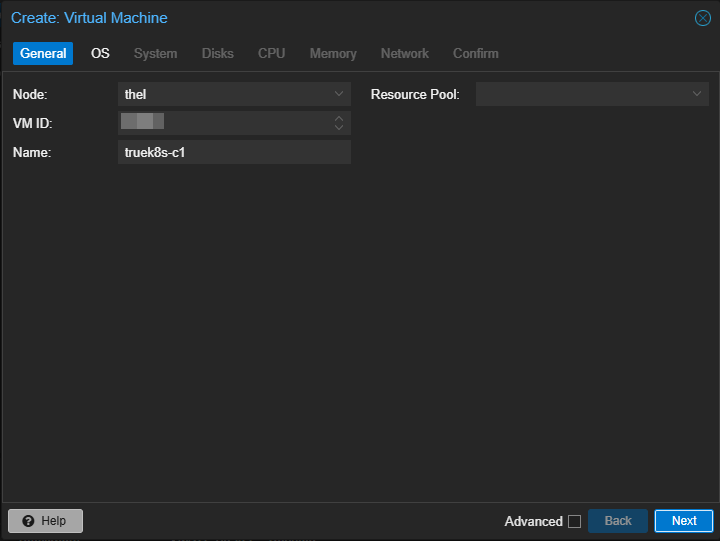This screenshot has width=720, height=541.
Task: Open the Network tab
Action: pos(404,54)
